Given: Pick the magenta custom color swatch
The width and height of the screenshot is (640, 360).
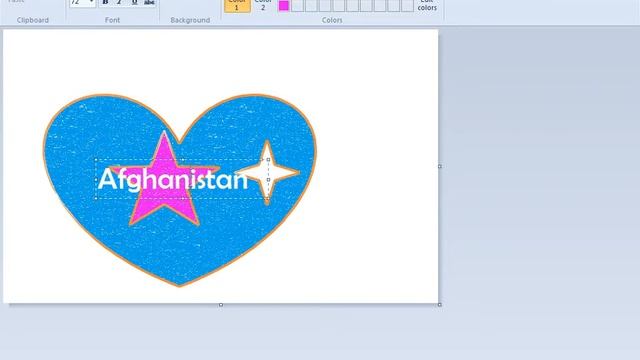Looking at the screenshot, I should click(284, 6).
